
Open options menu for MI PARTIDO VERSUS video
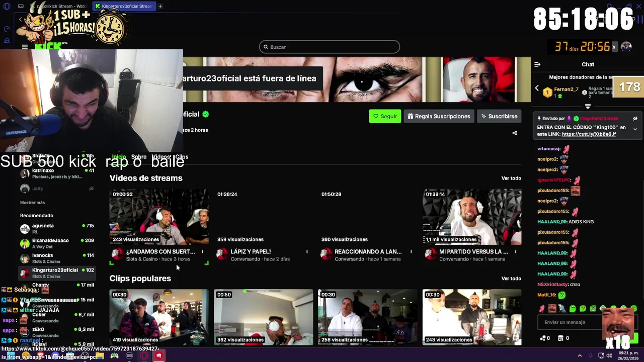click(x=516, y=251)
